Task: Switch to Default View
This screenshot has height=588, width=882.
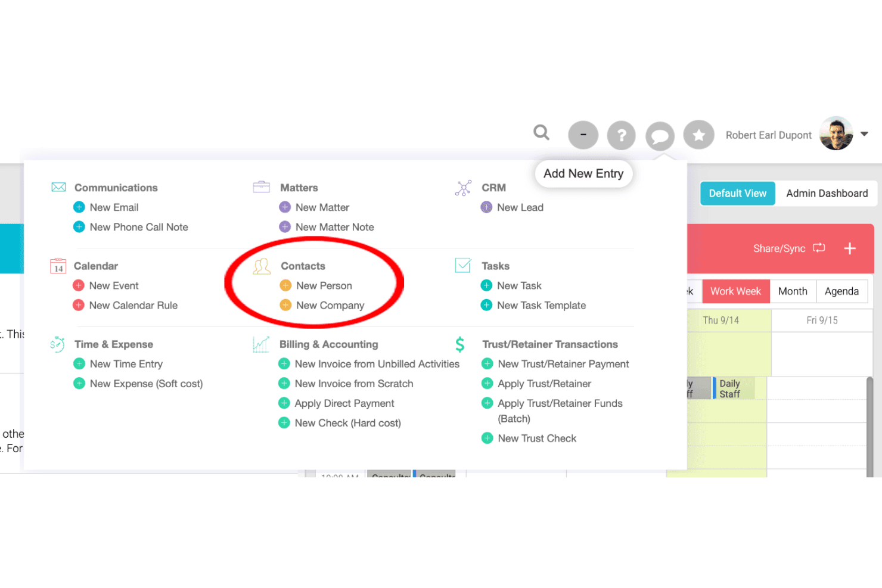Action: pos(737,194)
